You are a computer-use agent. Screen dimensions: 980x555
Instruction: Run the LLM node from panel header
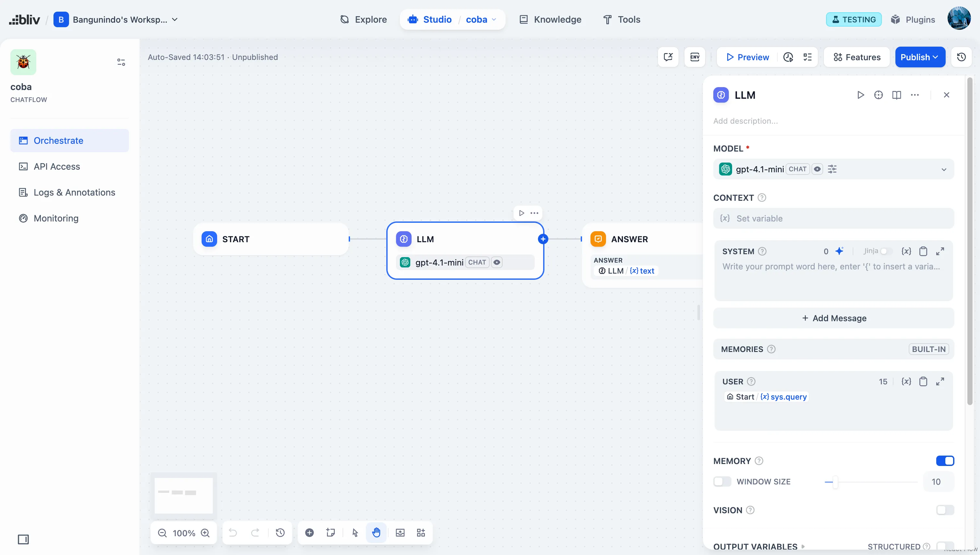coord(861,95)
